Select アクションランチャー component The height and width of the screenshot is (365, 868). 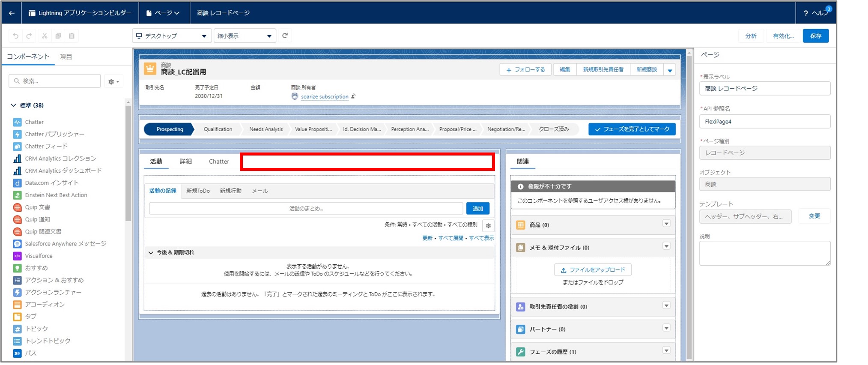47,292
